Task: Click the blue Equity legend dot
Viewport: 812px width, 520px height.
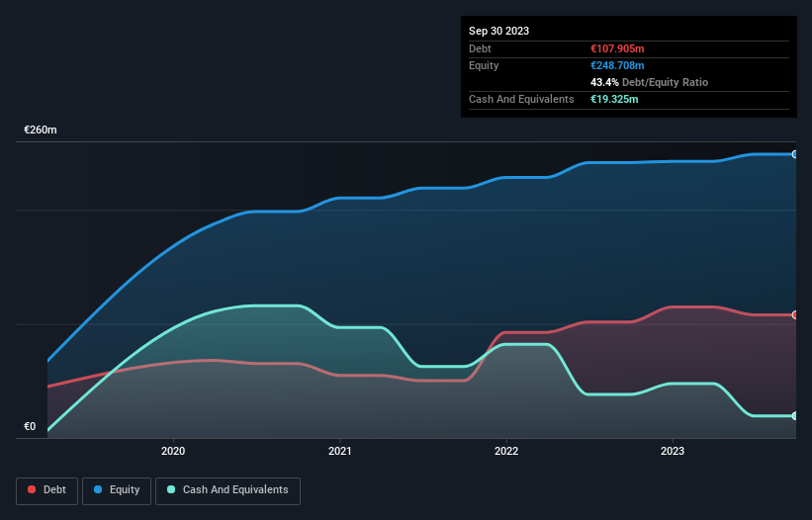Action: click(x=98, y=489)
